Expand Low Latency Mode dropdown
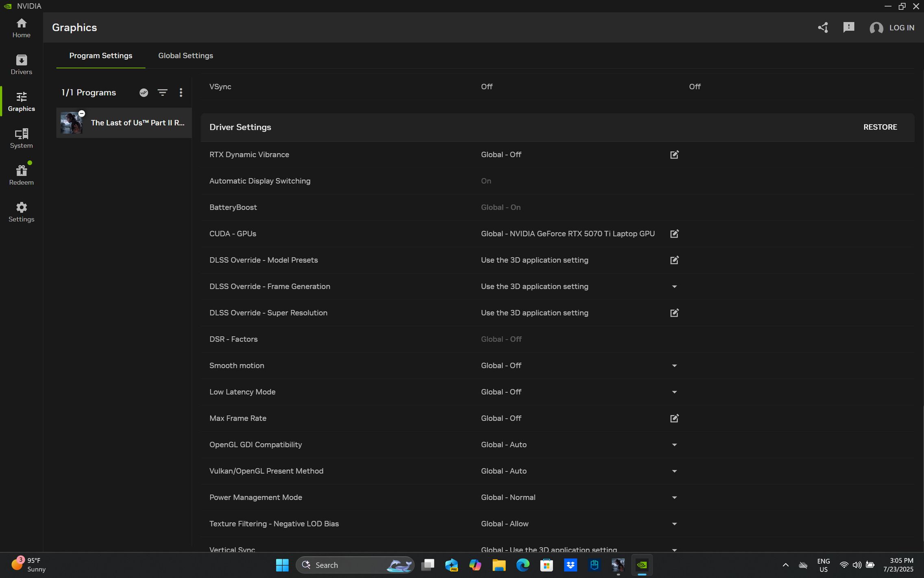The image size is (924, 578). tap(674, 392)
